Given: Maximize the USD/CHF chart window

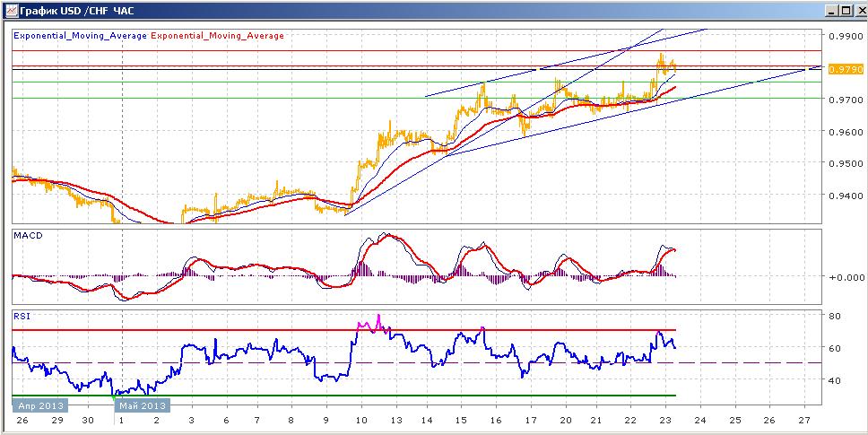Looking at the screenshot, I should (x=846, y=11).
